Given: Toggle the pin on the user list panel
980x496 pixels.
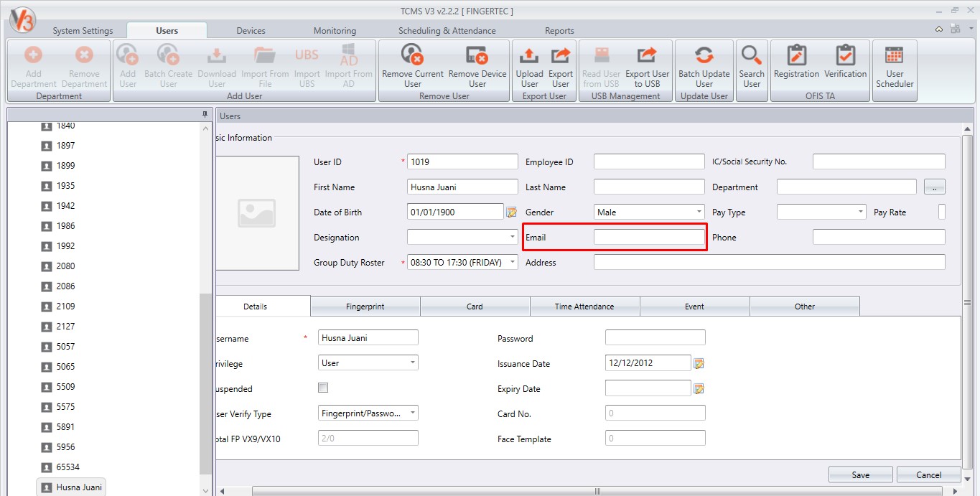Looking at the screenshot, I should click(205, 116).
